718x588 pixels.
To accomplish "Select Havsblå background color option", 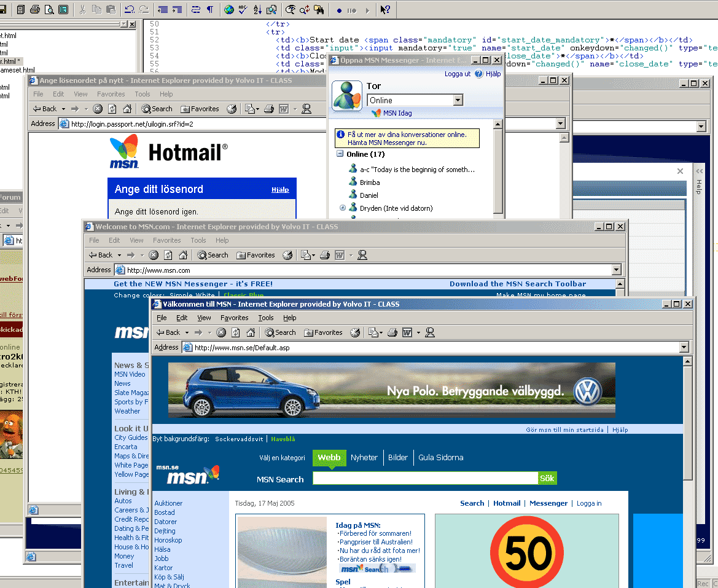I will pos(283,439).
